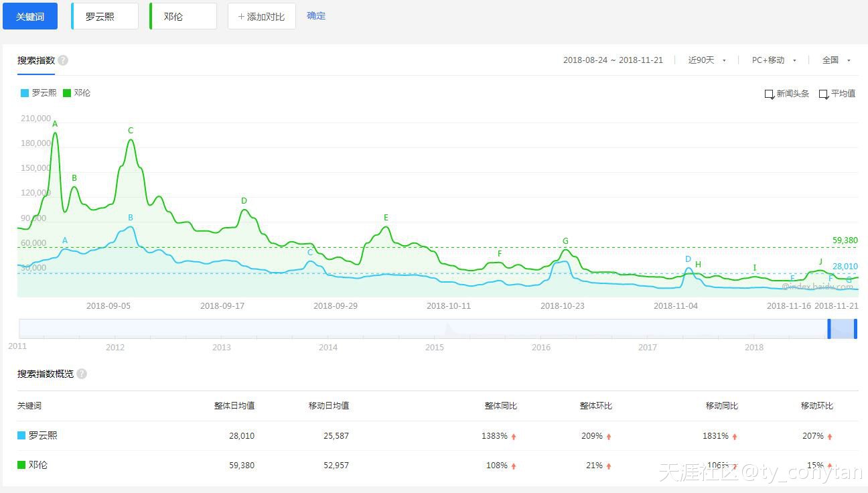Click 罗云熙 row in overview table
868x493 pixels.
[x=437, y=436]
